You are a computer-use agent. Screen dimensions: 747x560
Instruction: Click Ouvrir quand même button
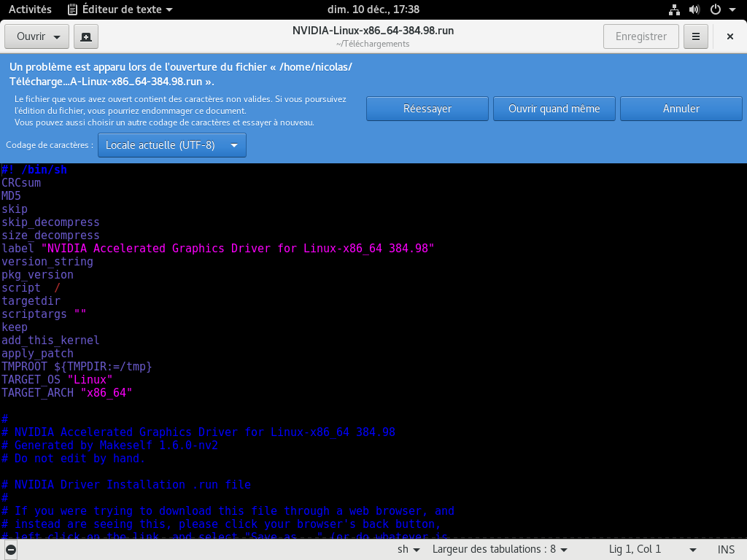[x=554, y=109]
